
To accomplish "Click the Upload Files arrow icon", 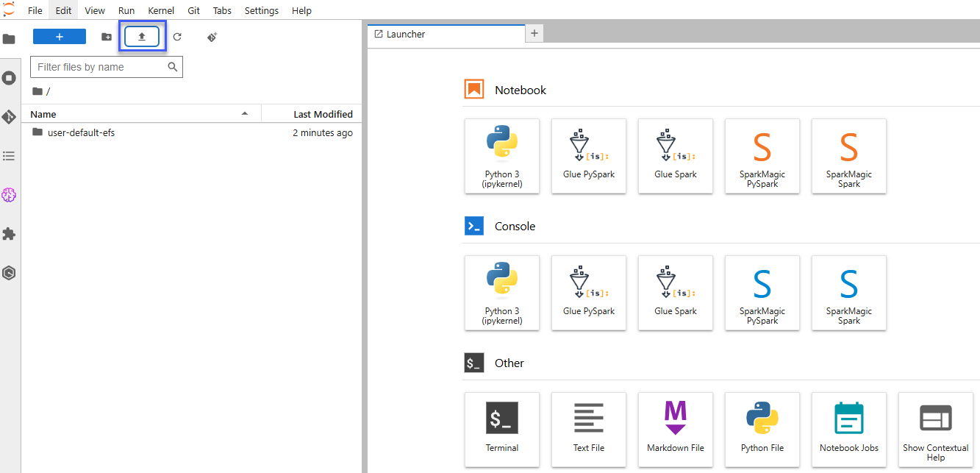I will pyautogui.click(x=142, y=37).
